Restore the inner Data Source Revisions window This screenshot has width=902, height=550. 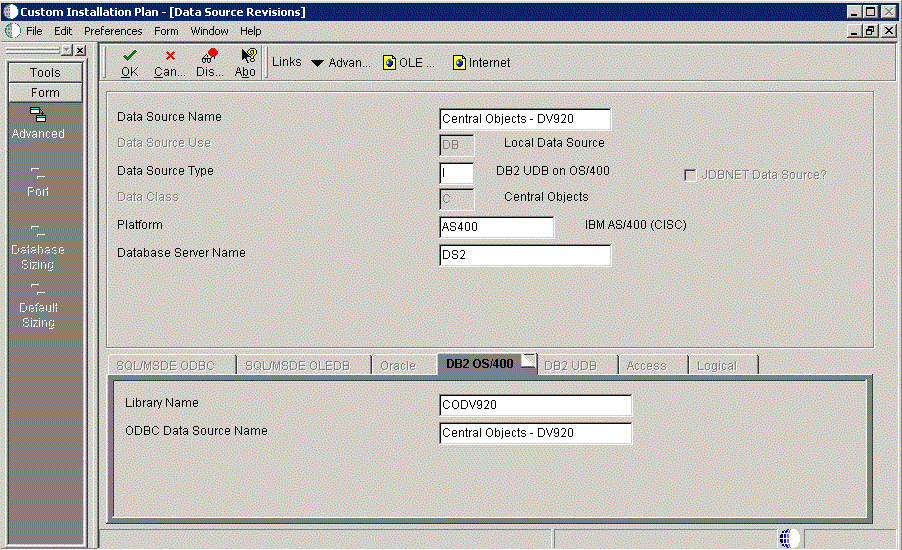tap(870, 31)
